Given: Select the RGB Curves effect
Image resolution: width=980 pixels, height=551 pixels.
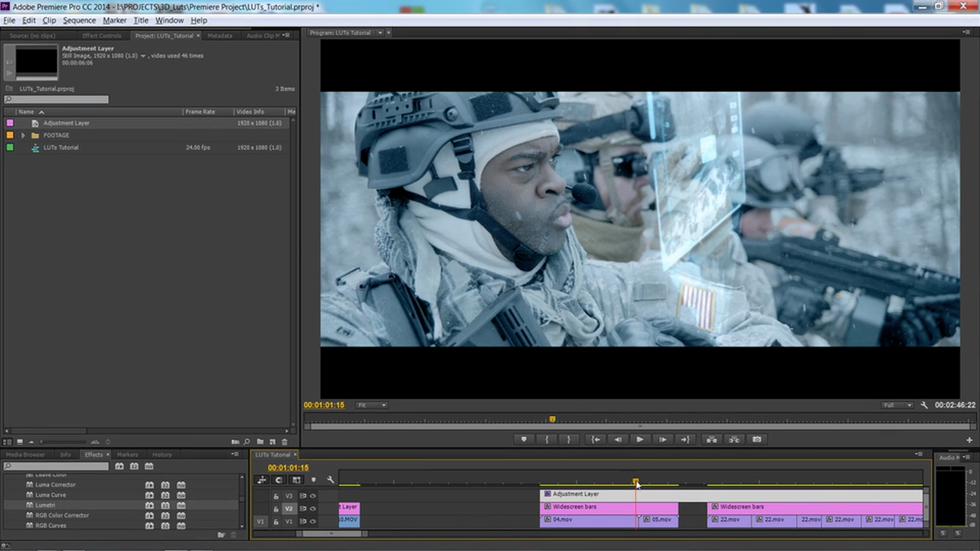Looking at the screenshot, I should tap(122, 526).
